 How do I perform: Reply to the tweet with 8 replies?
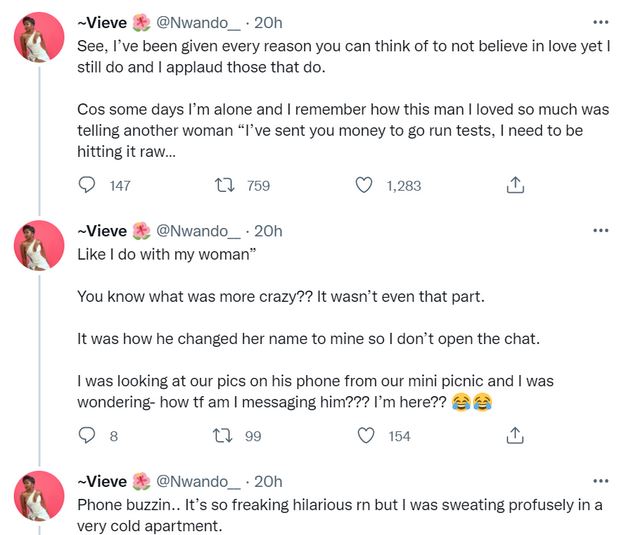coord(87,435)
